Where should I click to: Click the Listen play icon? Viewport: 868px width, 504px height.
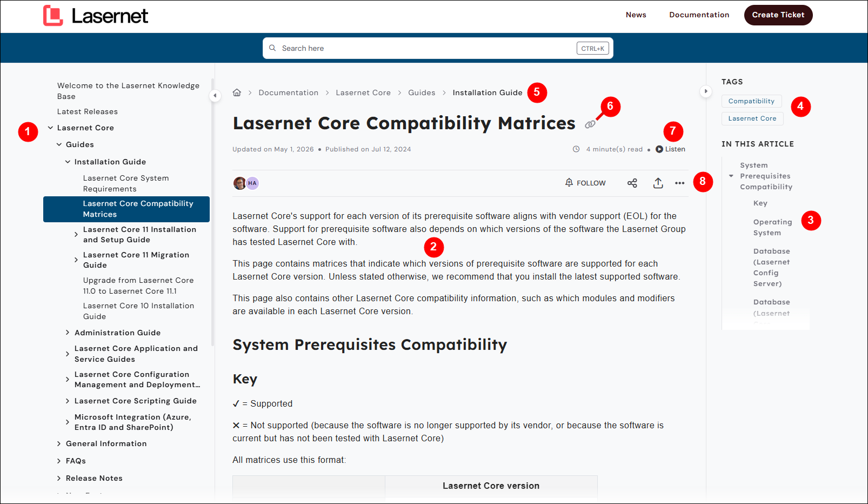click(x=659, y=149)
